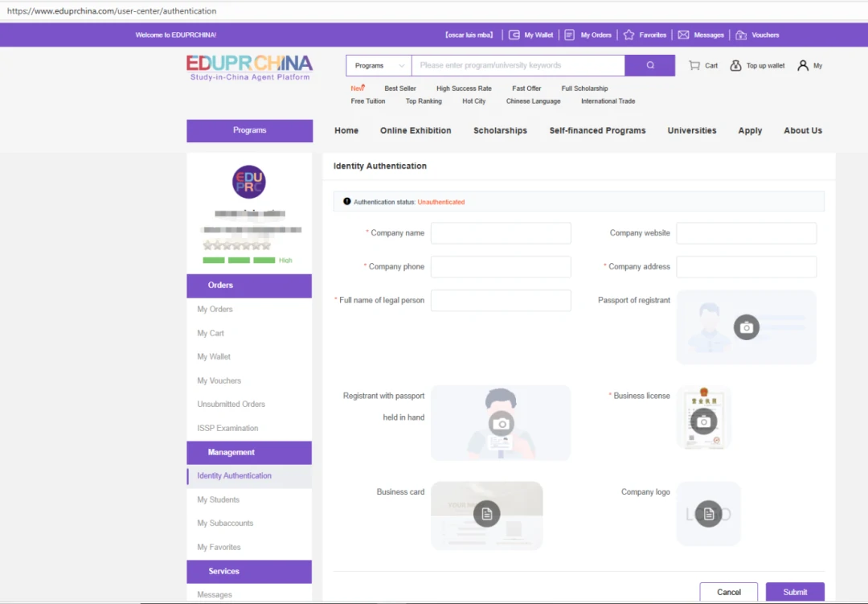The width and height of the screenshot is (868, 604).
Task: Upload business license camera icon
Action: pyautogui.click(x=703, y=421)
